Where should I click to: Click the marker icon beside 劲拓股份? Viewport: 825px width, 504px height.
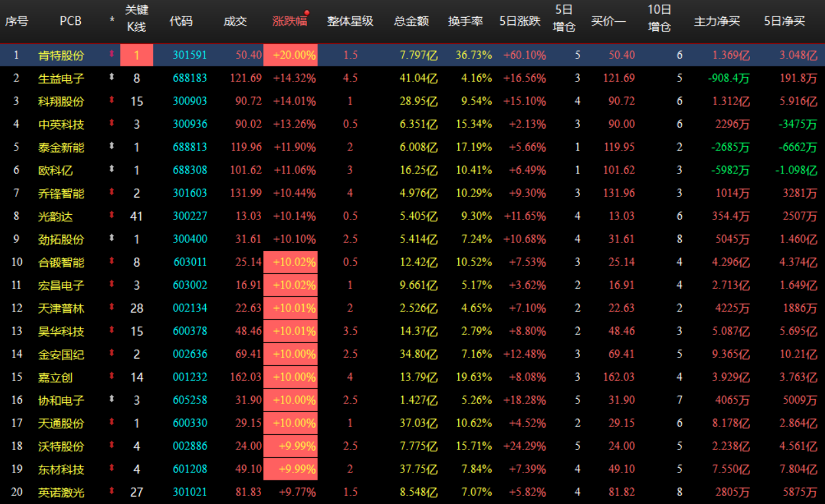[x=112, y=239]
